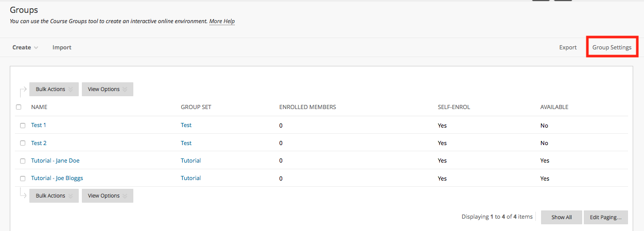Check the box for Test 2
Image resolution: width=644 pixels, height=231 pixels.
(x=23, y=143)
